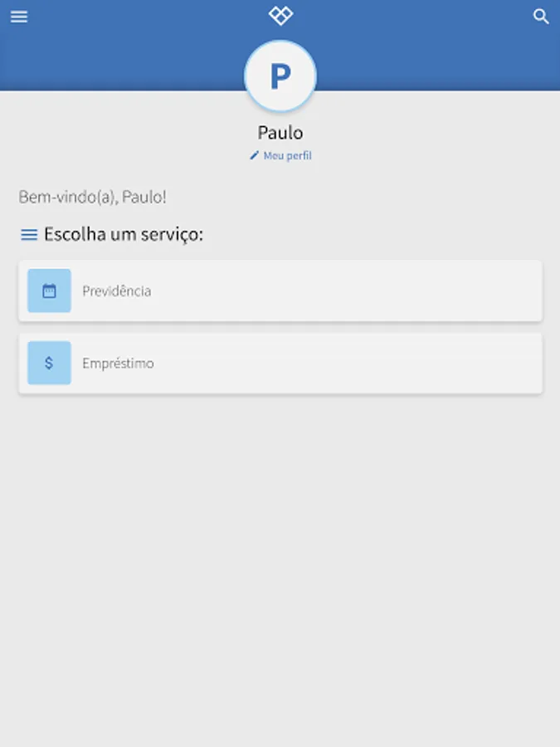
Task: Click the Escolha um serviço heading
Action: point(124,234)
